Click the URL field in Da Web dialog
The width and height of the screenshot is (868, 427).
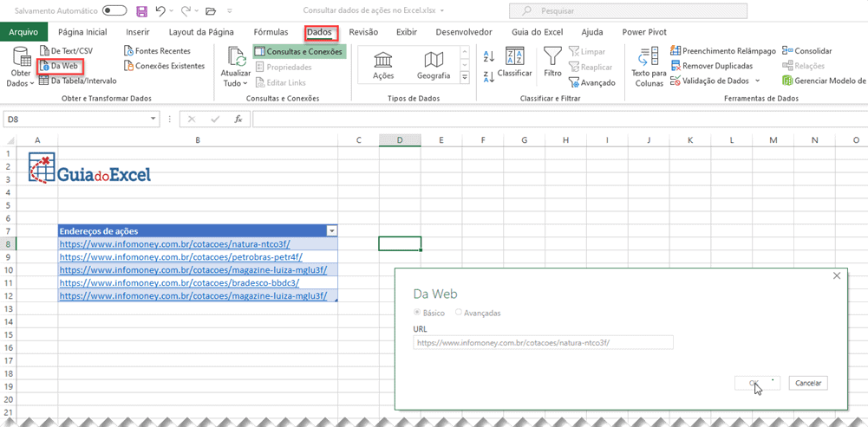pos(543,342)
